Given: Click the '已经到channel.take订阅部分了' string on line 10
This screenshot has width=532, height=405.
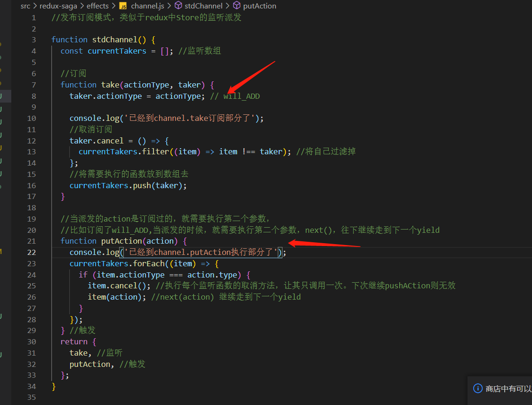Looking at the screenshot, I should click(189, 118).
